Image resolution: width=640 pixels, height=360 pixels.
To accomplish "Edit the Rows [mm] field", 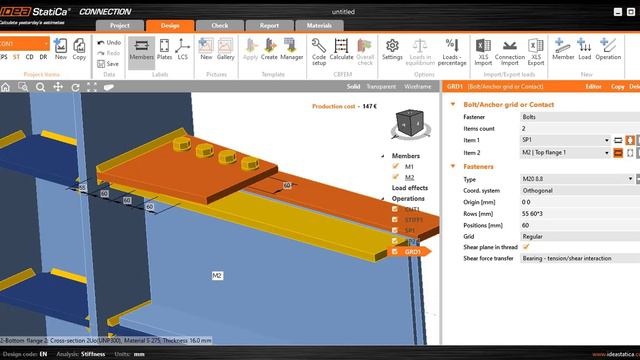I will click(580, 213).
